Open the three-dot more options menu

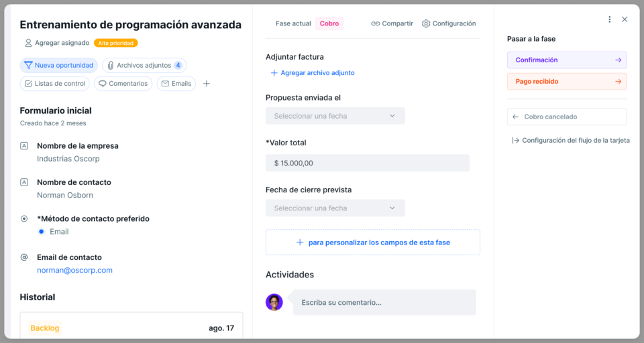pyautogui.click(x=609, y=19)
